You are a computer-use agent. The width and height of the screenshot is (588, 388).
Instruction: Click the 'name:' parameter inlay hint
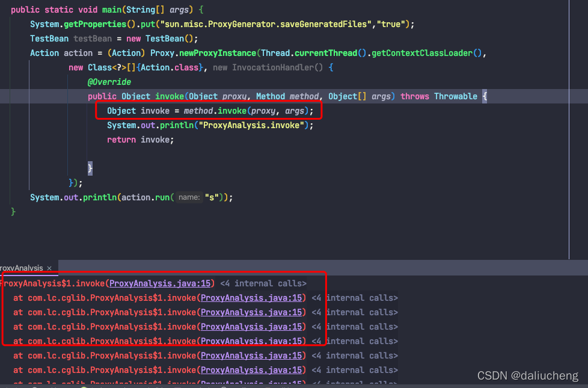(x=189, y=197)
